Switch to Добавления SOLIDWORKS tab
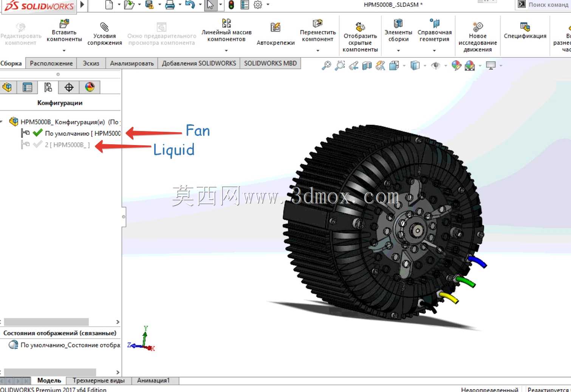The image size is (571, 392). pos(199,63)
